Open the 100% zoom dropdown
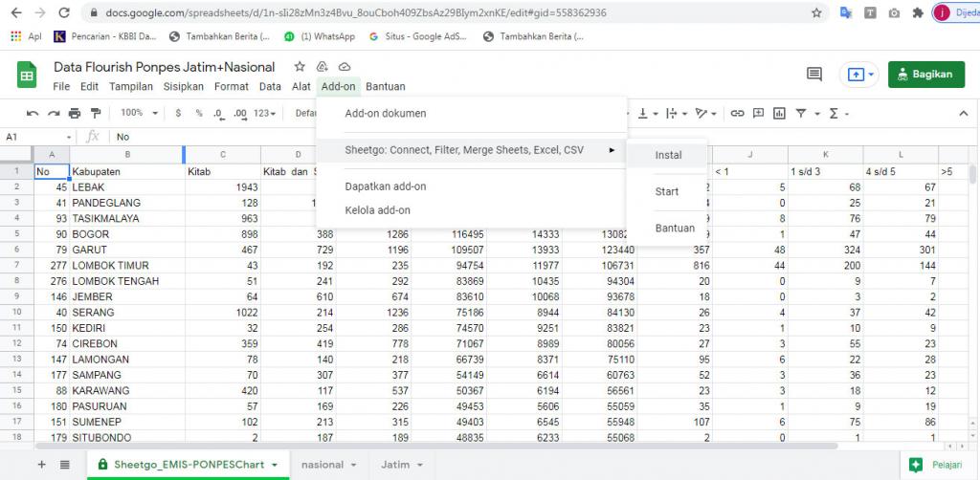980x480 pixels. click(x=139, y=113)
